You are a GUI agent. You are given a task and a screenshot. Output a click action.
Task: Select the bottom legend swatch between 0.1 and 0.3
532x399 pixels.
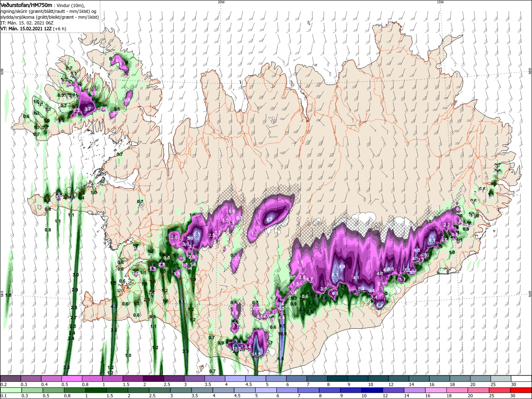(11, 390)
